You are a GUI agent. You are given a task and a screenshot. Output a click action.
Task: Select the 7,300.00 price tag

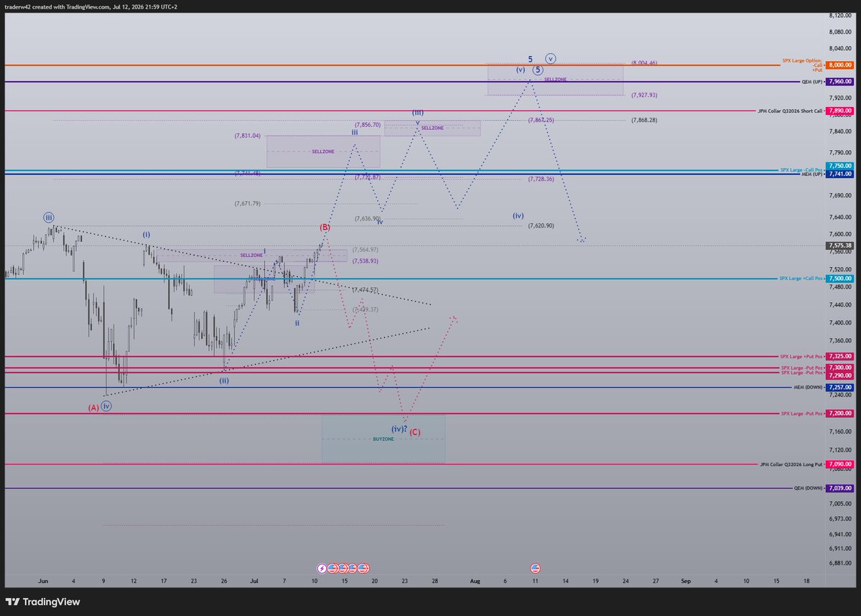840,368
